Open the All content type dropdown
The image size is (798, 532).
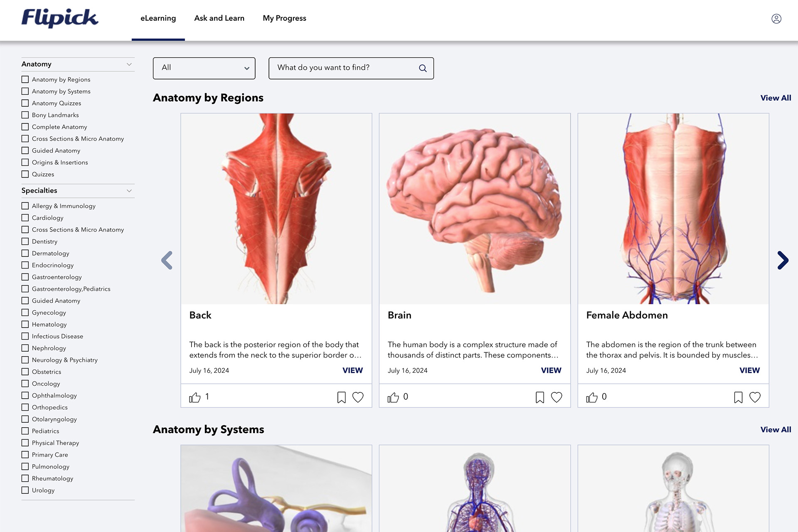(204, 68)
